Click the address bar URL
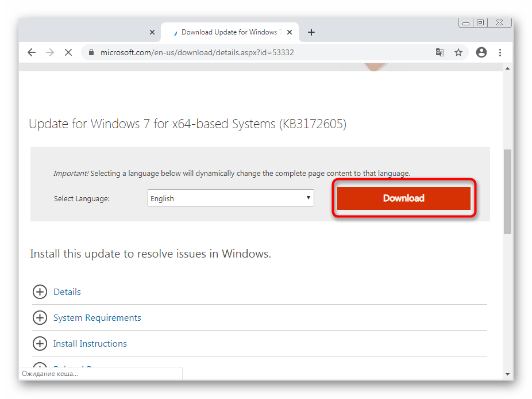Image resolution: width=532 pixels, height=399 pixels. click(197, 53)
